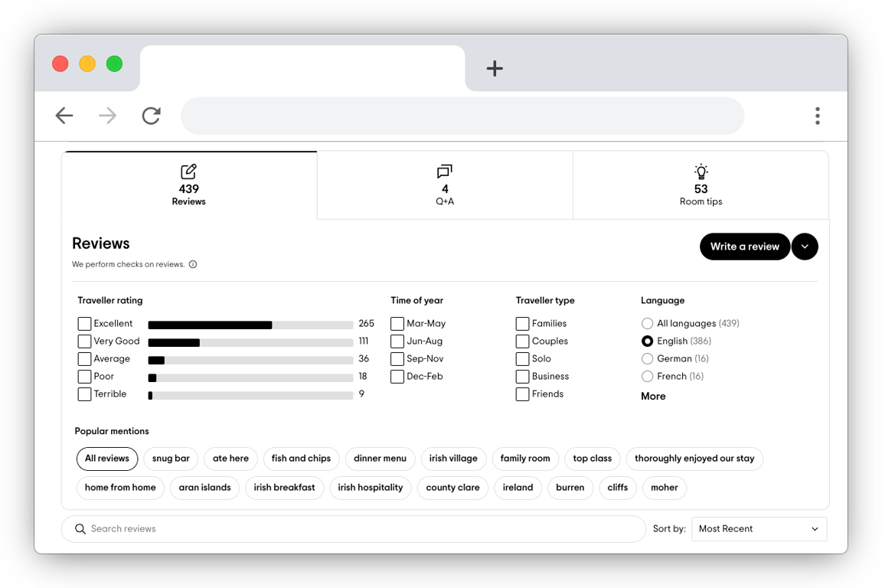Filter by irish breakfast mention
Screen dimensions: 882x588
[285, 488]
